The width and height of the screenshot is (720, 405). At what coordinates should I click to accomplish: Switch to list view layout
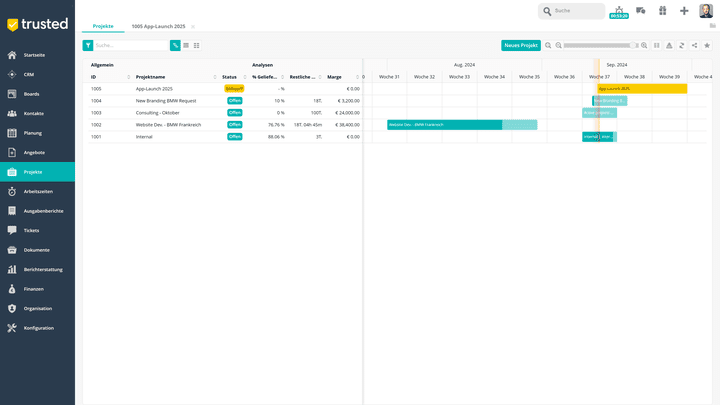click(x=186, y=45)
